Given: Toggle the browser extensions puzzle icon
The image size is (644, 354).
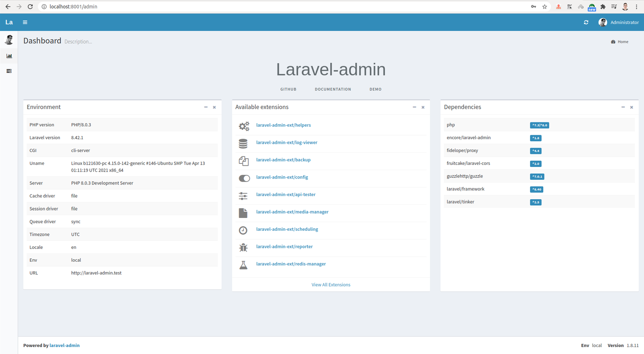Looking at the screenshot, I should pyautogui.click(x=603, y=7).
